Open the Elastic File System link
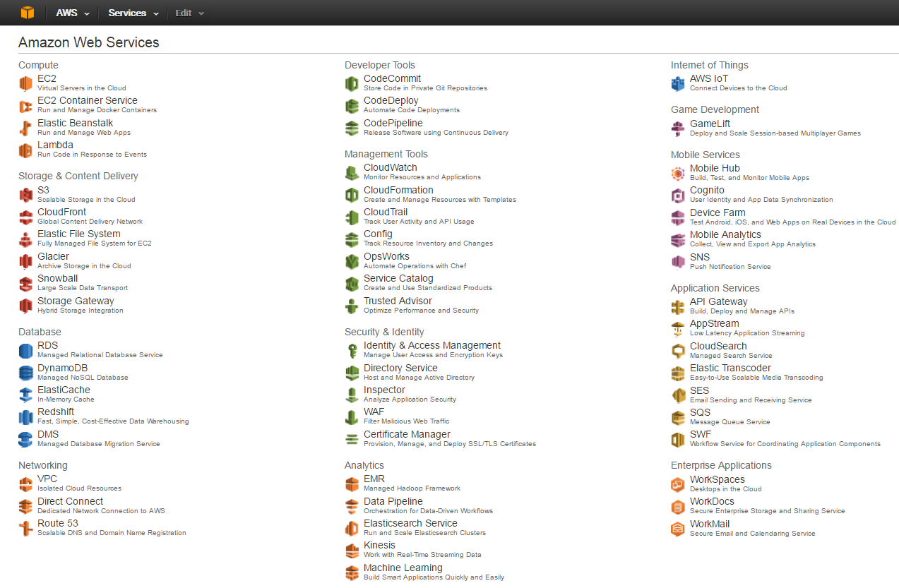The width and height of the screenshot is (899, 588). click(79, 234)
